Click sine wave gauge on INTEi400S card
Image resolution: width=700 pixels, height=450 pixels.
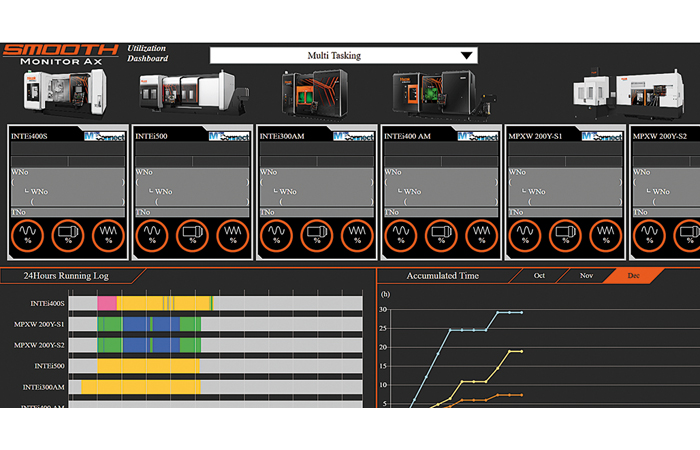coord(27,235)
